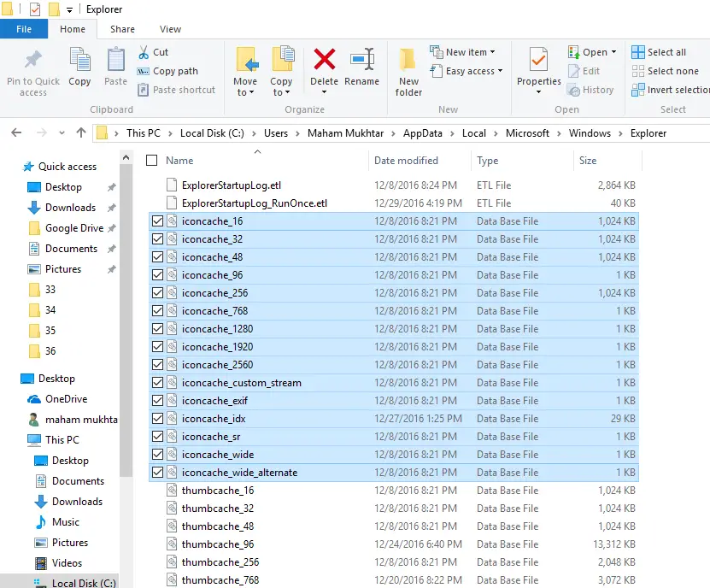Check the thumbcache_96 file checkbox
Viewport: 710px width, 588px height.
pyautogui.click(x=156, y=544)
